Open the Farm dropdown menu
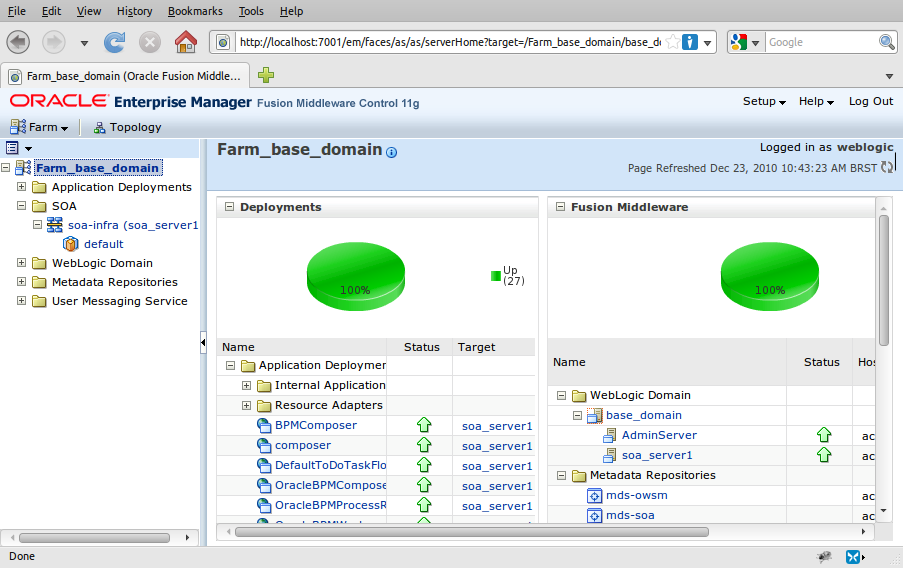The height and width of the screenshot is (568, 903). click(x=41, y=127)
